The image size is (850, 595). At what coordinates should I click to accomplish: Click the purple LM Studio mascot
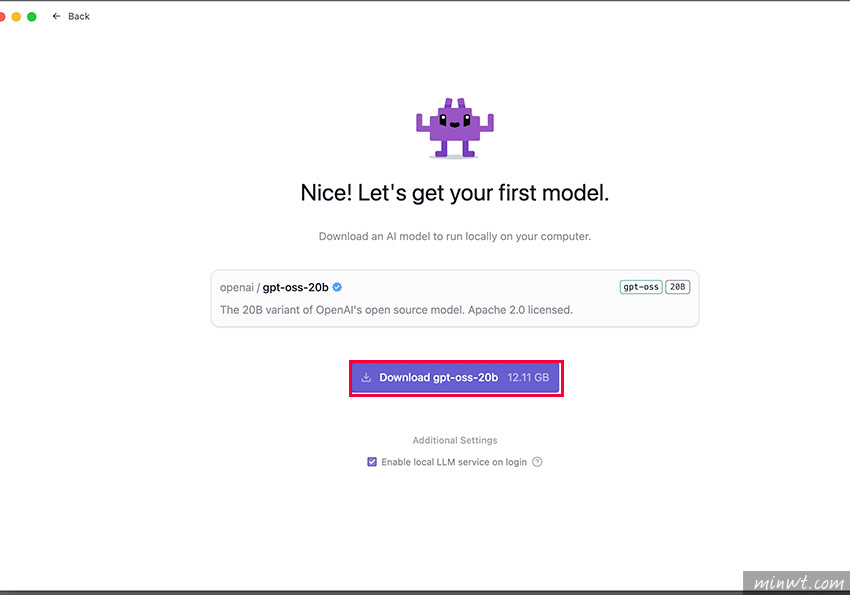click(455, 128)
